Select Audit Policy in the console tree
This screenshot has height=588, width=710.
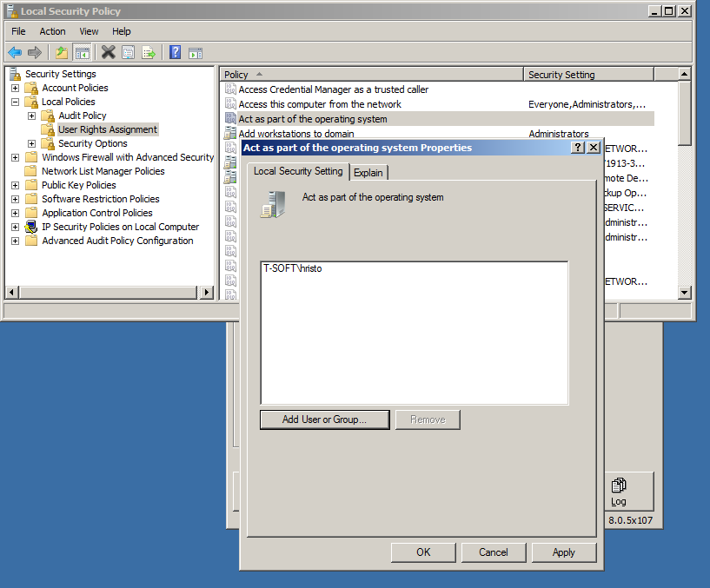click(x=83, y=115)
